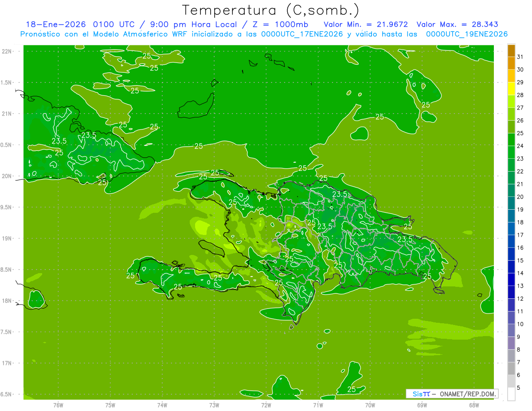The image size is (532, 411).
Task: Click the green swatch between 24 and 25
Action: [x=511, y=140]
